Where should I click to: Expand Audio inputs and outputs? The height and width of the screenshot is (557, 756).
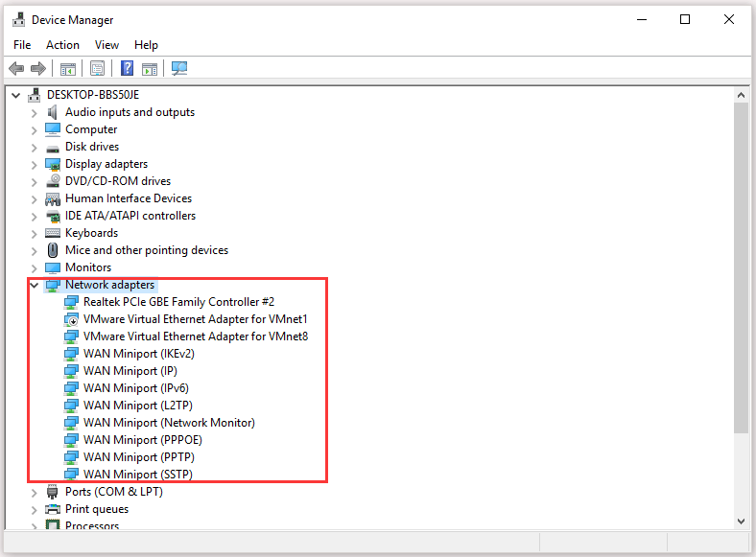pos(34,113)
